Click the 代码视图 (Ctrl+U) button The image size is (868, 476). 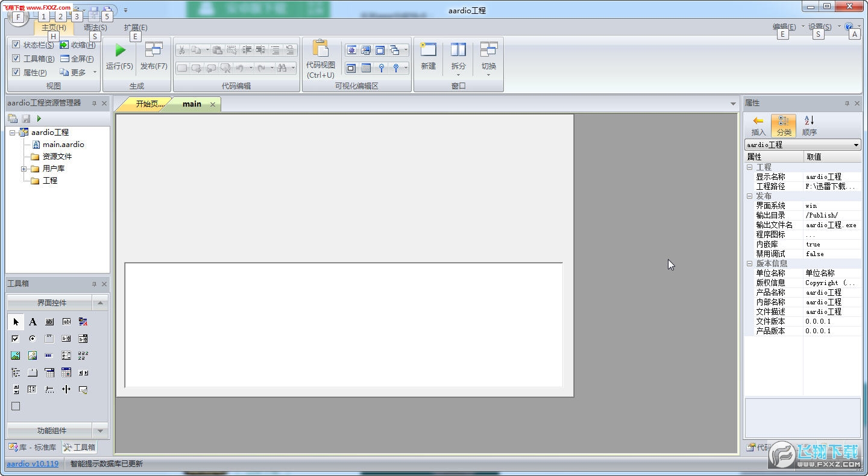320,60
